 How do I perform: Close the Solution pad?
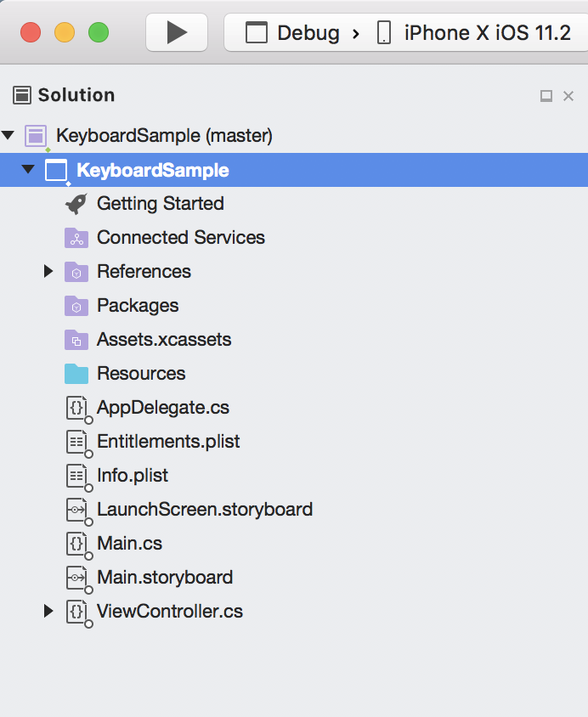(x=568, y=96)
